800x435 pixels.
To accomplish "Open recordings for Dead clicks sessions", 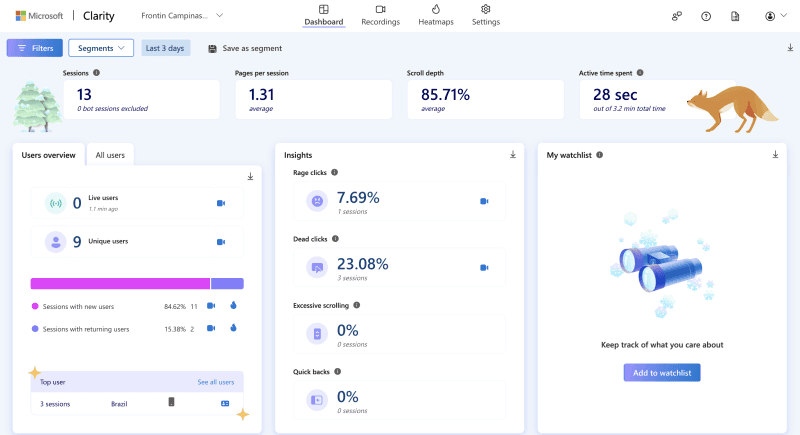I will pos(484,267).
